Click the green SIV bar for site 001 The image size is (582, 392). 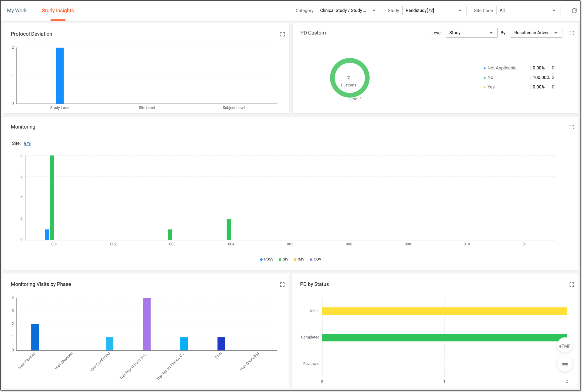[x=52, y=198]
